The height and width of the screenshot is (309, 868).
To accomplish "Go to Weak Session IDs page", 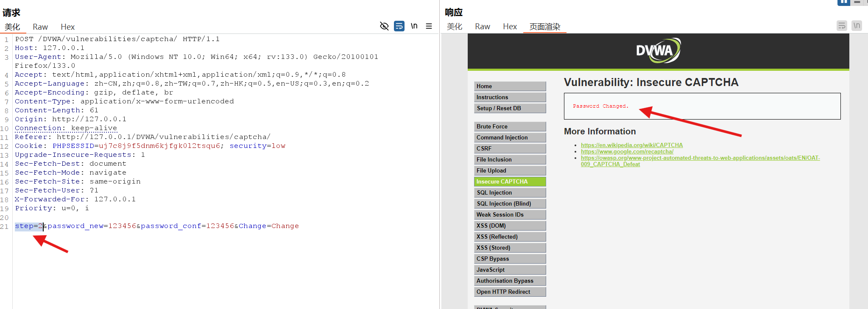I will pos(510,214).
